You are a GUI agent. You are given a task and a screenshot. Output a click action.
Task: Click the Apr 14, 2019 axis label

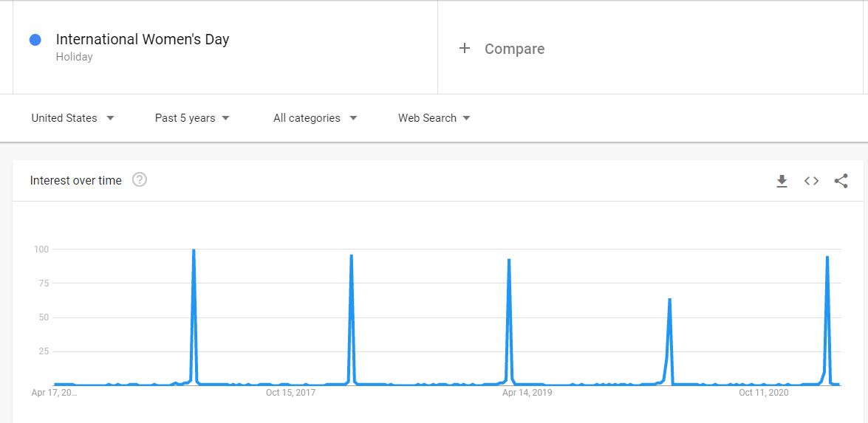(x=527, y=393)
